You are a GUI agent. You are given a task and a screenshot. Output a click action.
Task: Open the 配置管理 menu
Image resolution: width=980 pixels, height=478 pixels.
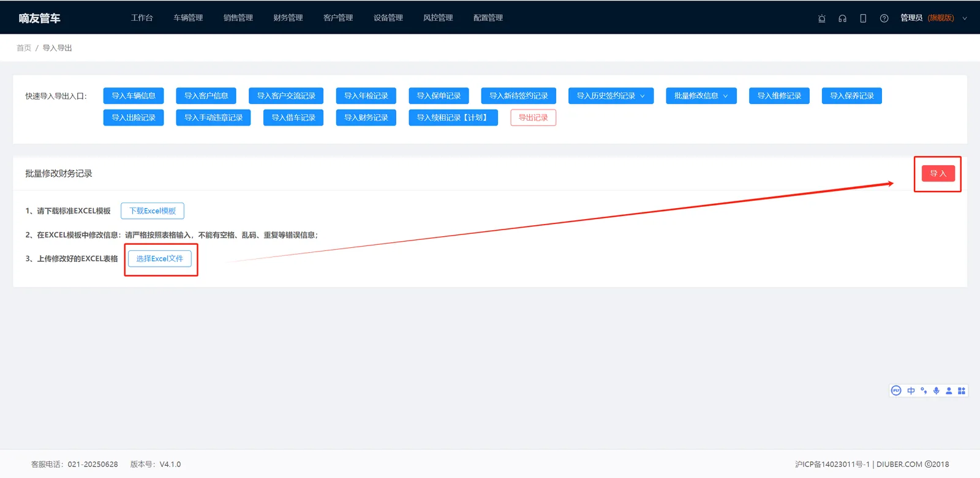click(488, 18)
